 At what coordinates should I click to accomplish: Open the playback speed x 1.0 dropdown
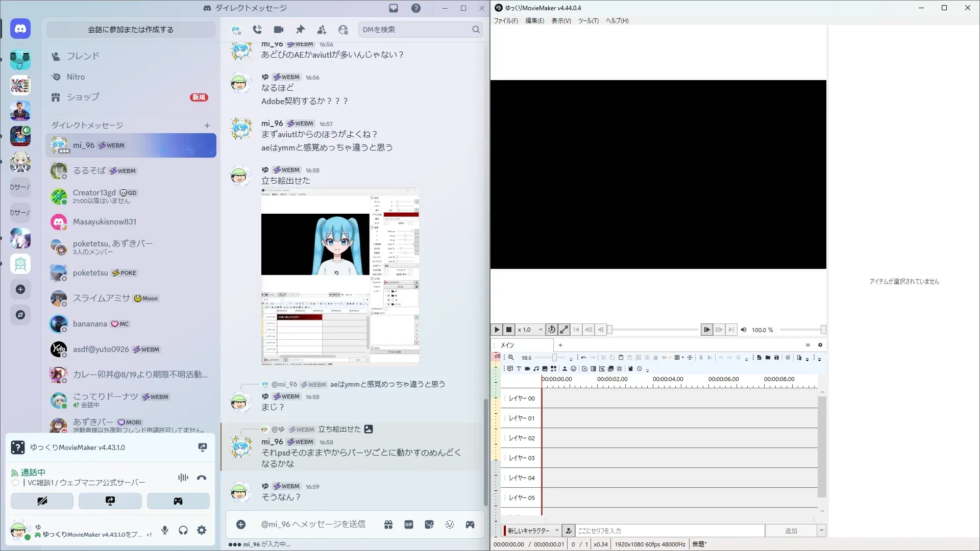[541, 330]
